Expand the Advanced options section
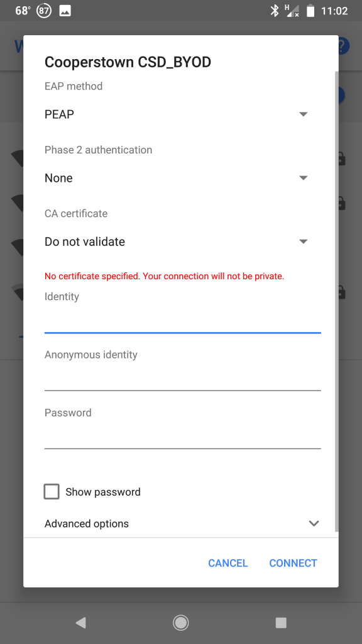This screenshot has height=644, width=362. point(182,524)
